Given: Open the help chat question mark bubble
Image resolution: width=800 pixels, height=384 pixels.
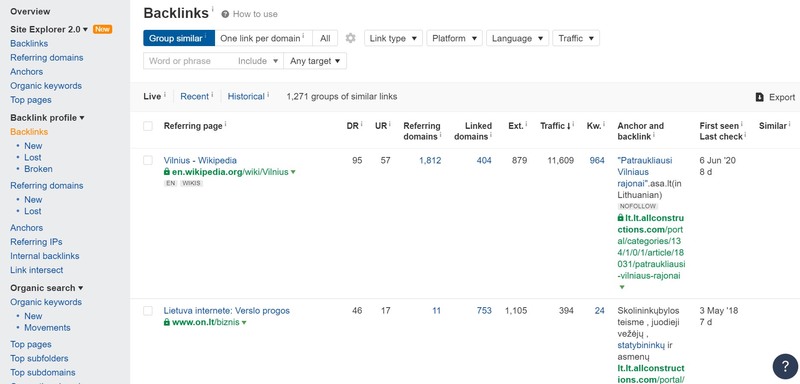Looking at the screenshot, I should 785,366.
